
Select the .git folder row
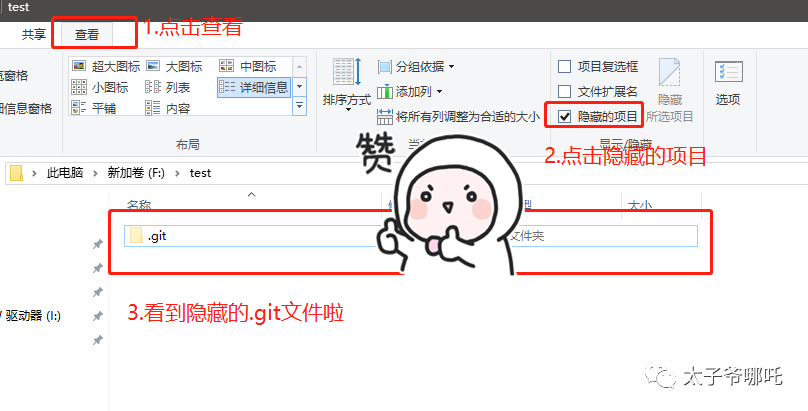pyautogui.click(x=411, y=236)
